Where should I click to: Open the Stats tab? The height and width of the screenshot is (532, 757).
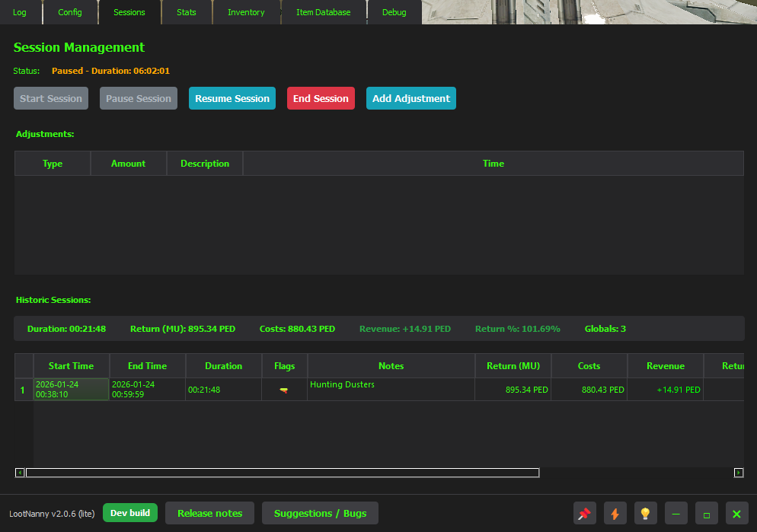pos(187,12)
